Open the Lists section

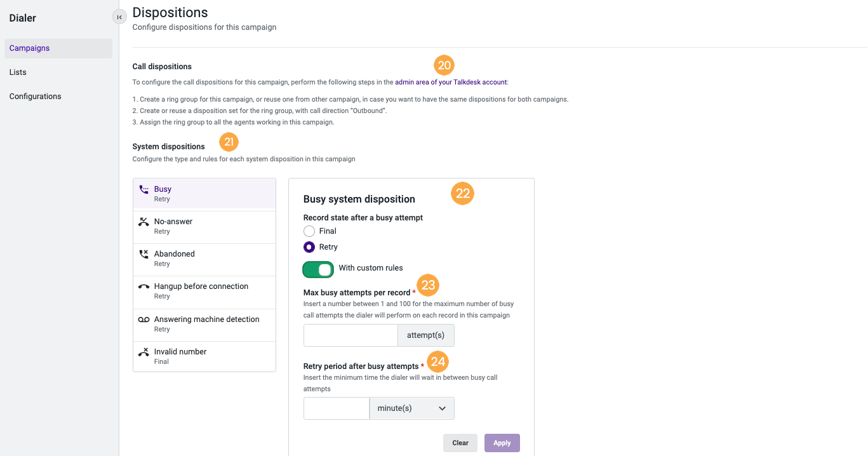[x=18, y=72]
